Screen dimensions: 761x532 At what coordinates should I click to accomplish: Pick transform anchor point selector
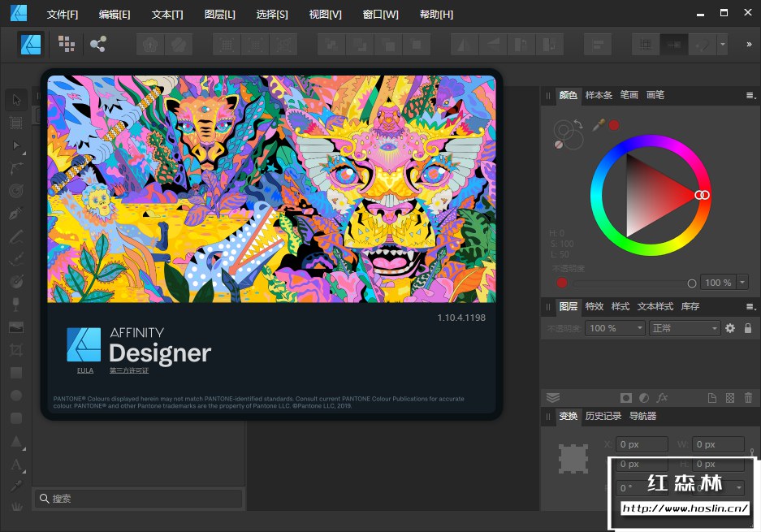pos(573,459)
